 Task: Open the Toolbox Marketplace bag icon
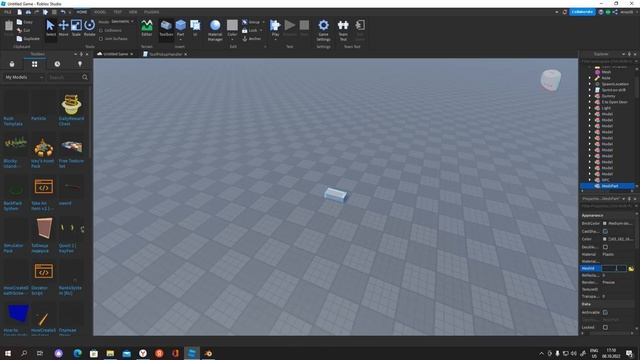coord(12,64)
